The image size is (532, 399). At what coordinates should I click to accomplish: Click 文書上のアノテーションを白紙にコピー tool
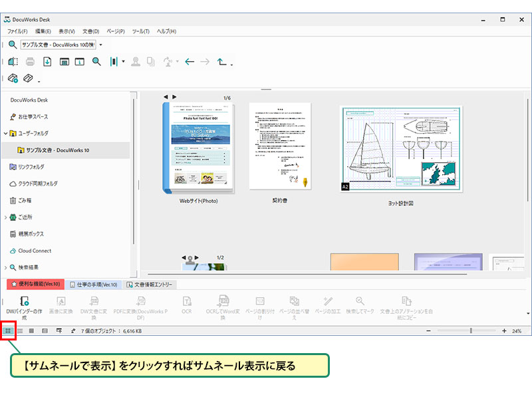pyautogui.click(x=406, y=308)
